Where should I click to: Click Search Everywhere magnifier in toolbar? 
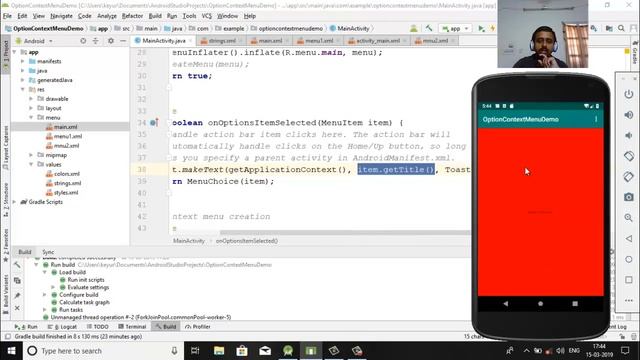click(621, 28)
